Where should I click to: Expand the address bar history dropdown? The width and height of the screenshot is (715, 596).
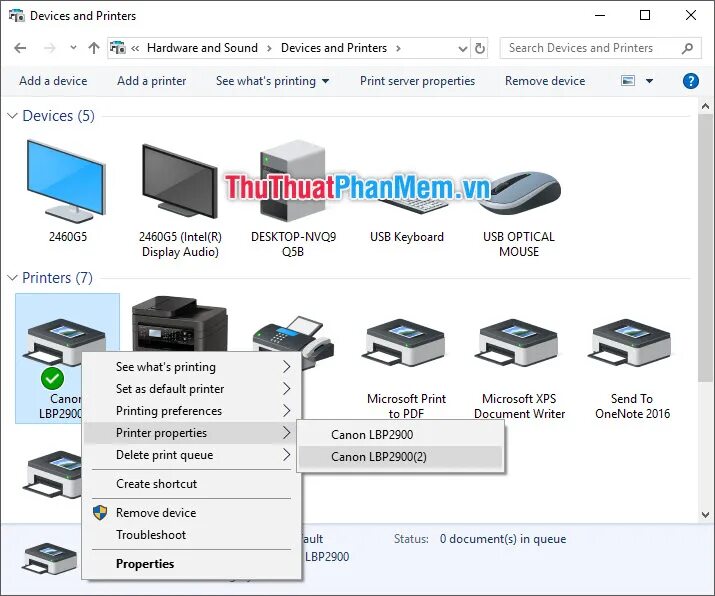463,48
